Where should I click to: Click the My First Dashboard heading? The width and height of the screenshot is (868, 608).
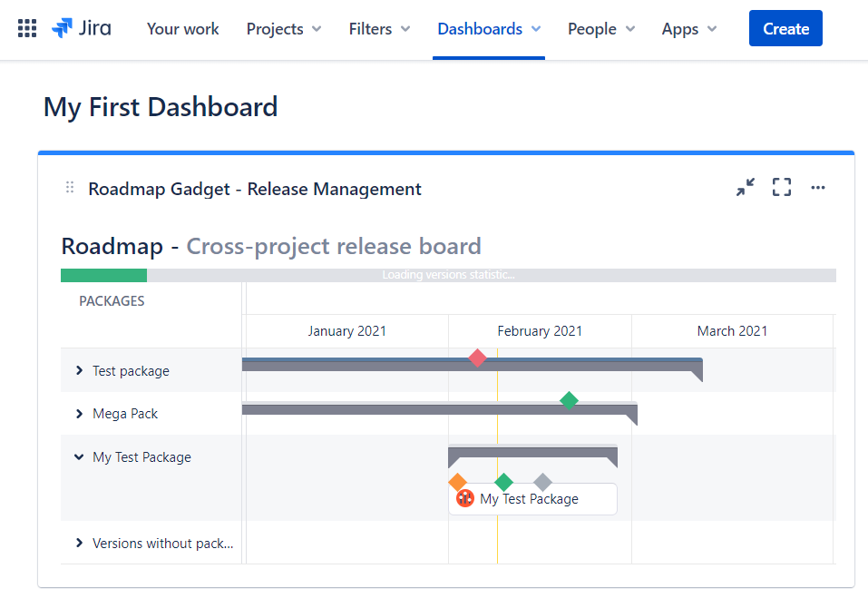161,107
